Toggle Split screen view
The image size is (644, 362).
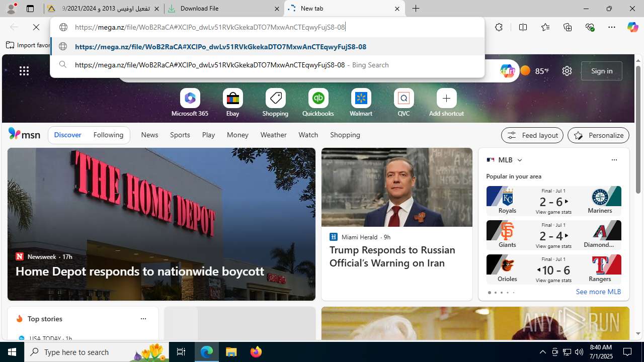523,27
